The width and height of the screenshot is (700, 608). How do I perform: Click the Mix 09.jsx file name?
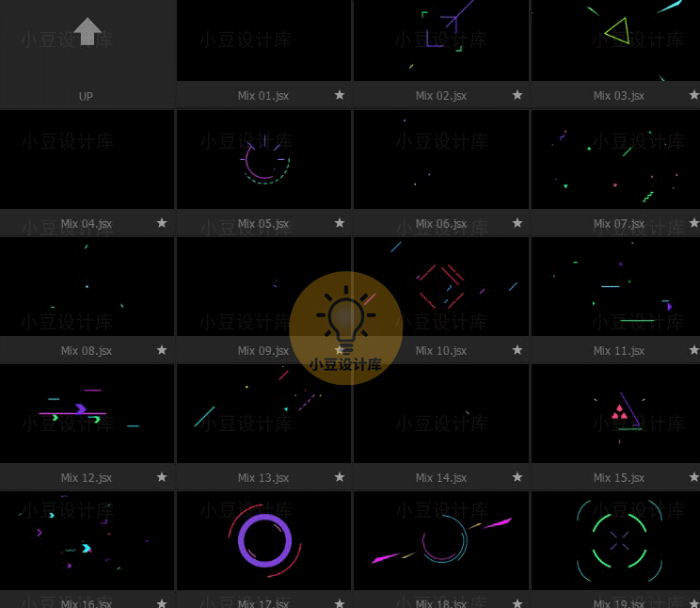click(263, 351)
